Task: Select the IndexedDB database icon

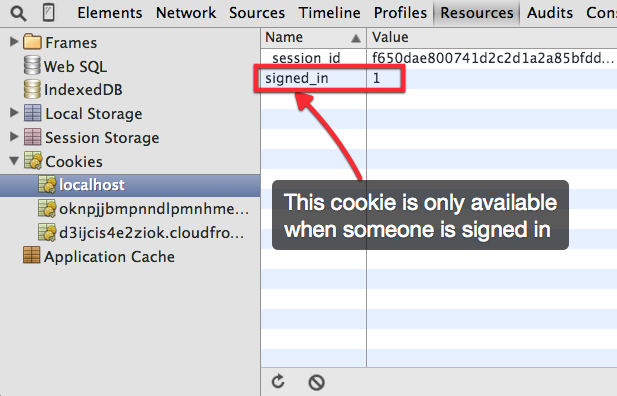Action: (32, 89)
